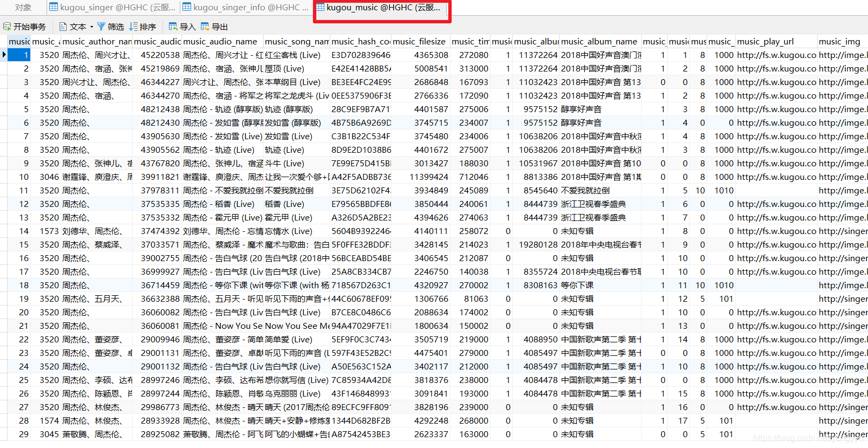The height and width of the screenshot is (448, 868).
Task: Select hash cell starting 718567D263C1
Action: [361, 285]
